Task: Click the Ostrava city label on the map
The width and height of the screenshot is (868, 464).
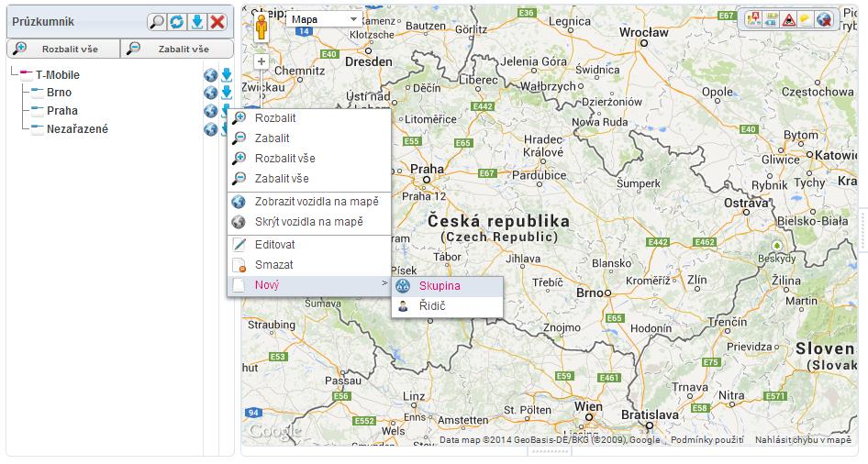Action: tap(746, 203)
